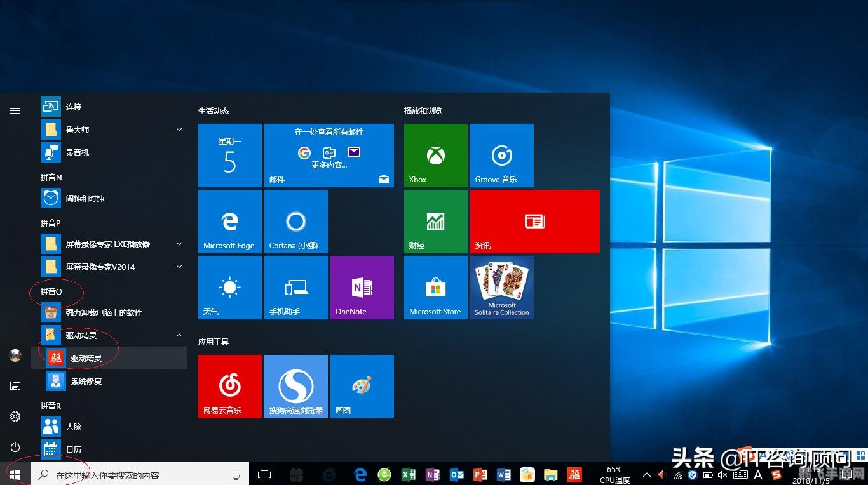Open OneNote from the taskbar
Image resolution: width=868 pixels, height=485 pixels.
pos(433,474)
